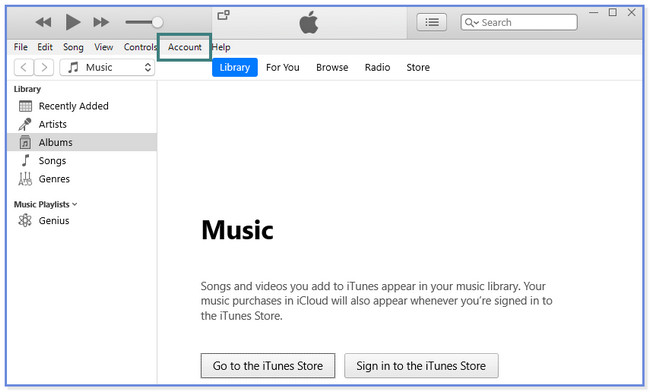Viewport: 650px width, 392px height.
Task: Click the Genius atom icon
Action: click(25, 220)
